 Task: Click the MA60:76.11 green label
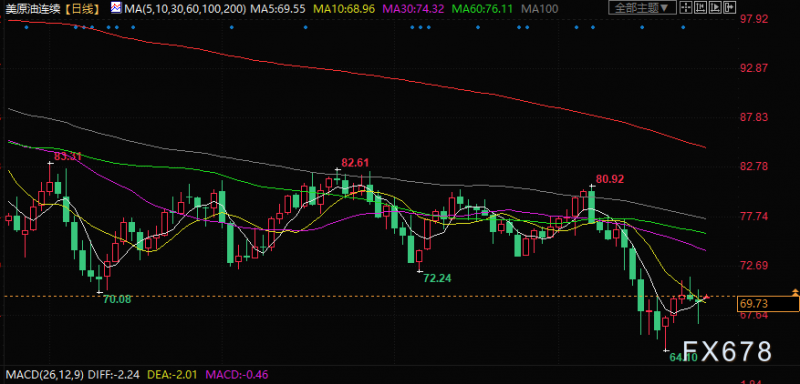click(483, 8)
